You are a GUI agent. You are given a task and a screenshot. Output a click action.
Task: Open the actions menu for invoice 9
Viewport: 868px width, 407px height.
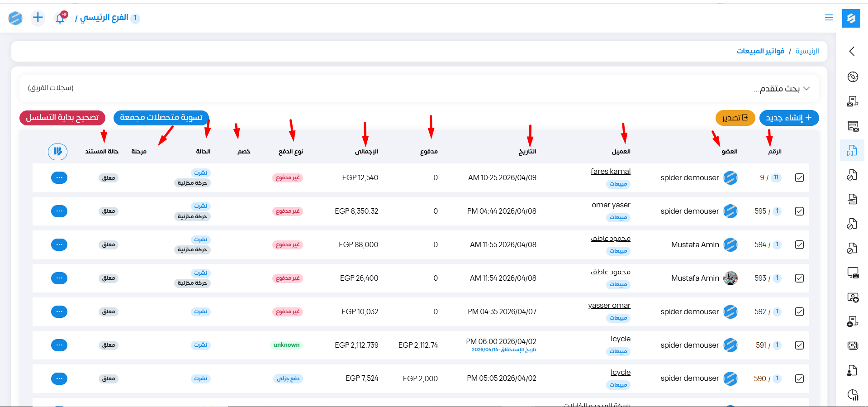coord(59,177)
